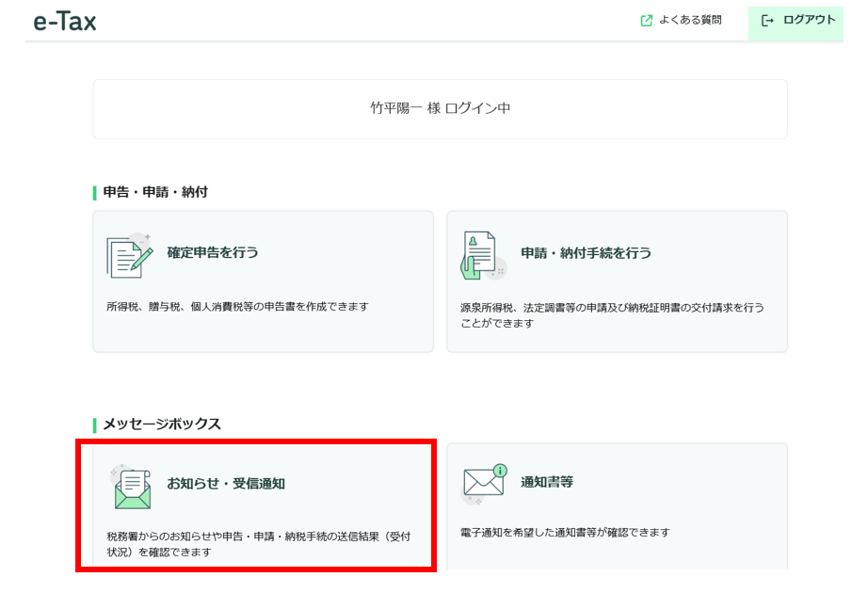Image resolution: width=868 pixels, height=593 pixels.
Task: Click the 確定申告 card description about 所得税、贈与税
Action: click(x=237, y=306)
